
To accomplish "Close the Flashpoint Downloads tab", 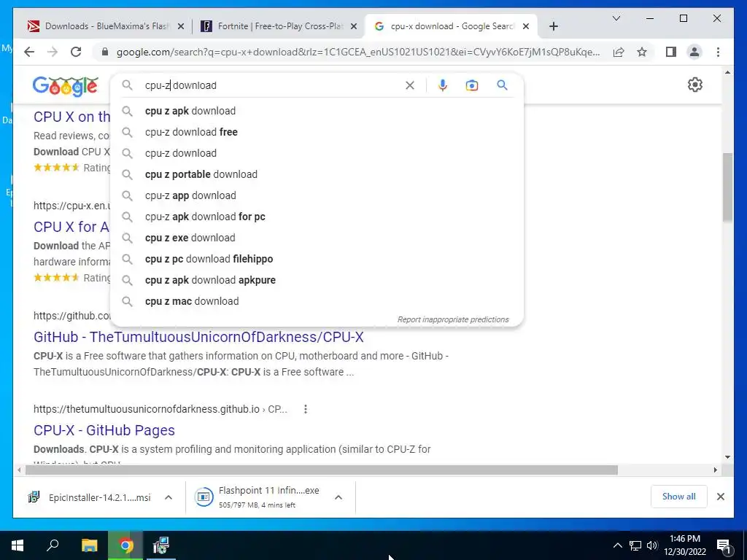I will 181,26.
